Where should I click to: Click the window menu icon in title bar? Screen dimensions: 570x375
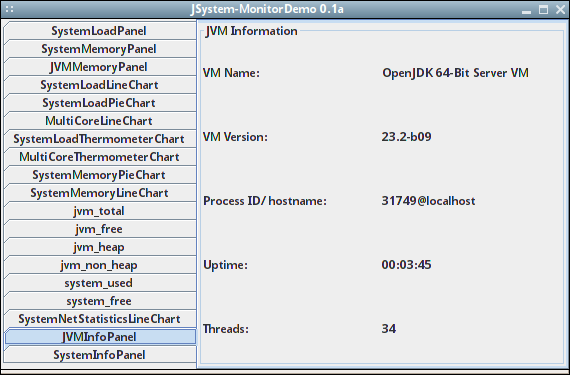(x=10, y=9)
